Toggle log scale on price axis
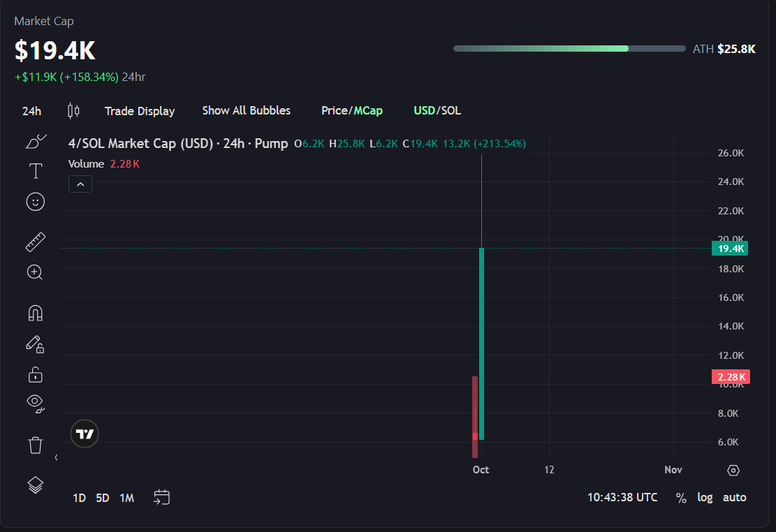 [705, 497]
